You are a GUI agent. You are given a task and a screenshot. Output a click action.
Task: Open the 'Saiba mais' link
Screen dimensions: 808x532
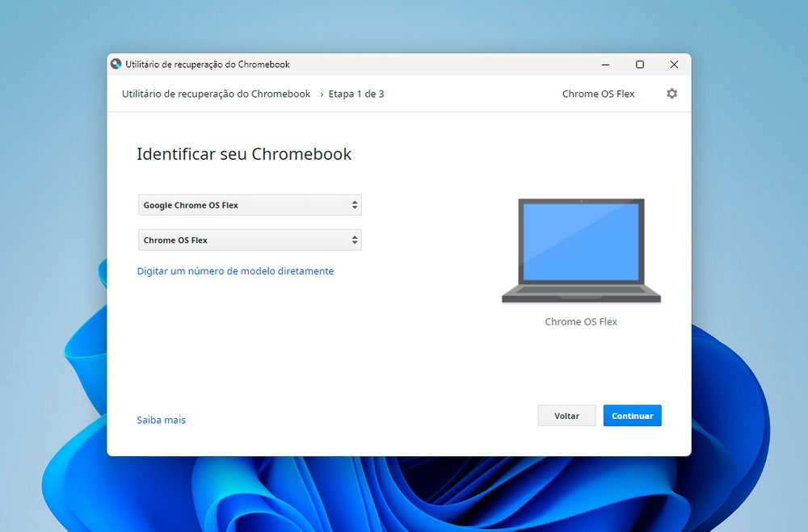click(161, 420)
